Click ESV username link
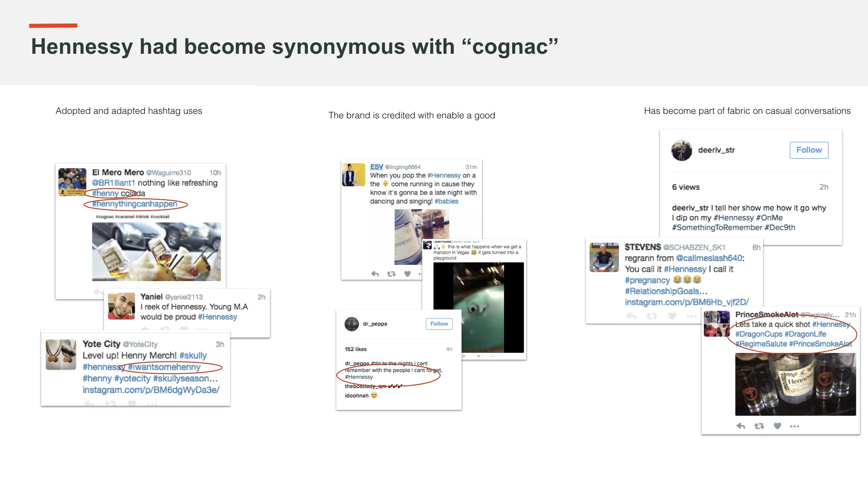Viewport: 868px width, 488px height. (x=376, y=167)
